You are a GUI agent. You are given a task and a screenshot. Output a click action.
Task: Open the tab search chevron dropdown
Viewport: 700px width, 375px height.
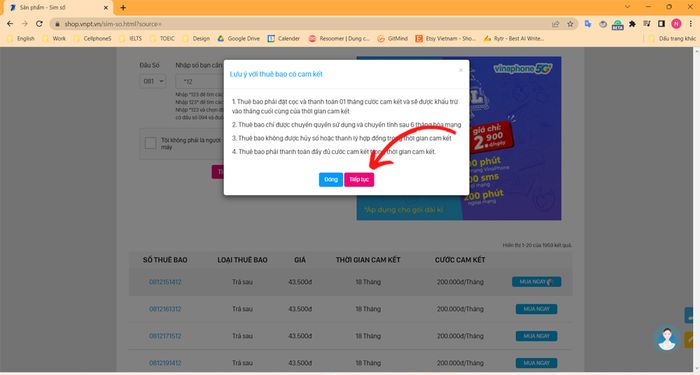point(627,7)
